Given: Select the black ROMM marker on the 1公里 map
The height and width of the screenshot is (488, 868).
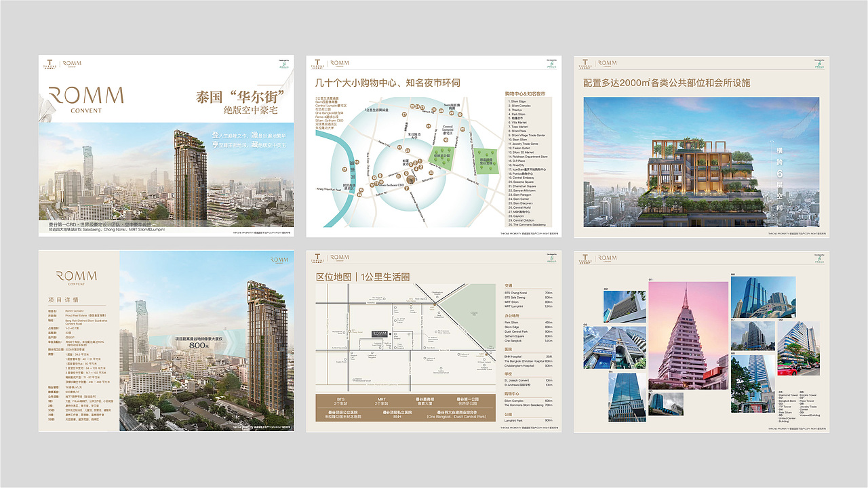Looking at the screenshot, I should (x=380, y=334).
